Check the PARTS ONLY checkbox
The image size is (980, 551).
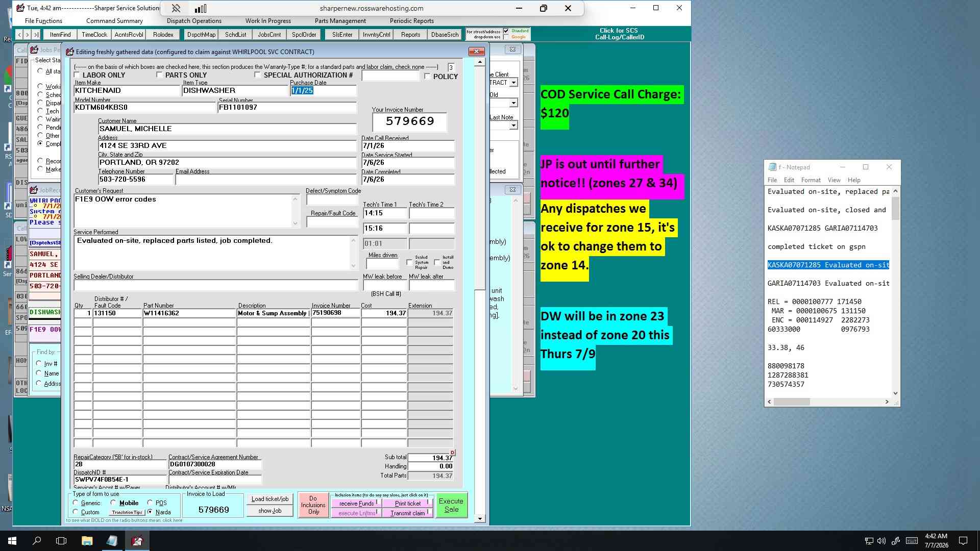pos(159,75)
